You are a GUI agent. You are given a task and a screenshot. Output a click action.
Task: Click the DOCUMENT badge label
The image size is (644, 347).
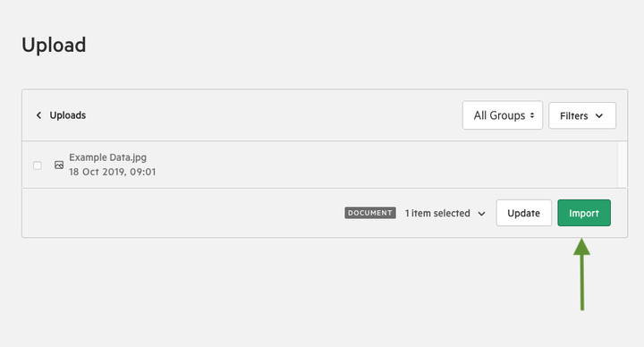(x=370, y=213)
